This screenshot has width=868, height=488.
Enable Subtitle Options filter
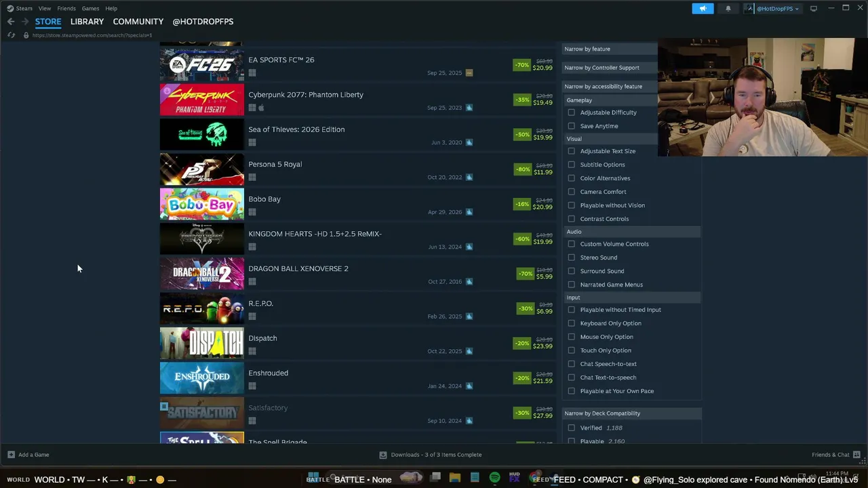571,165
